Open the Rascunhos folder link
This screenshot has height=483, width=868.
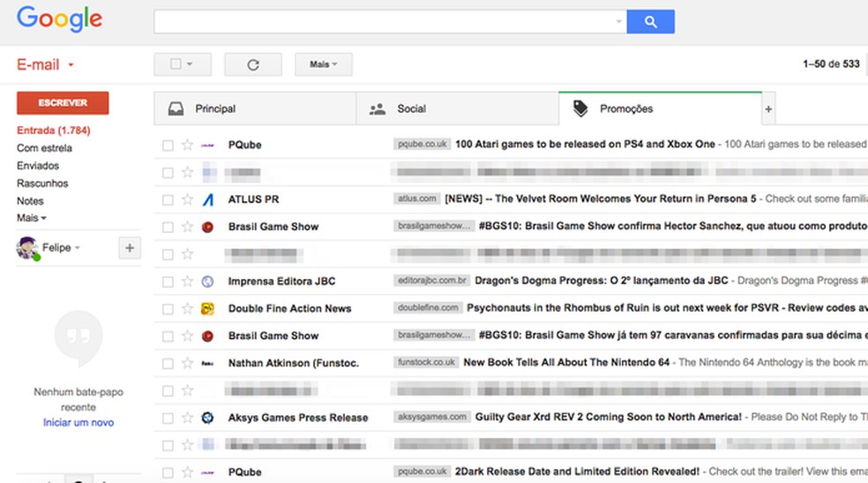(x=42, y=184)
